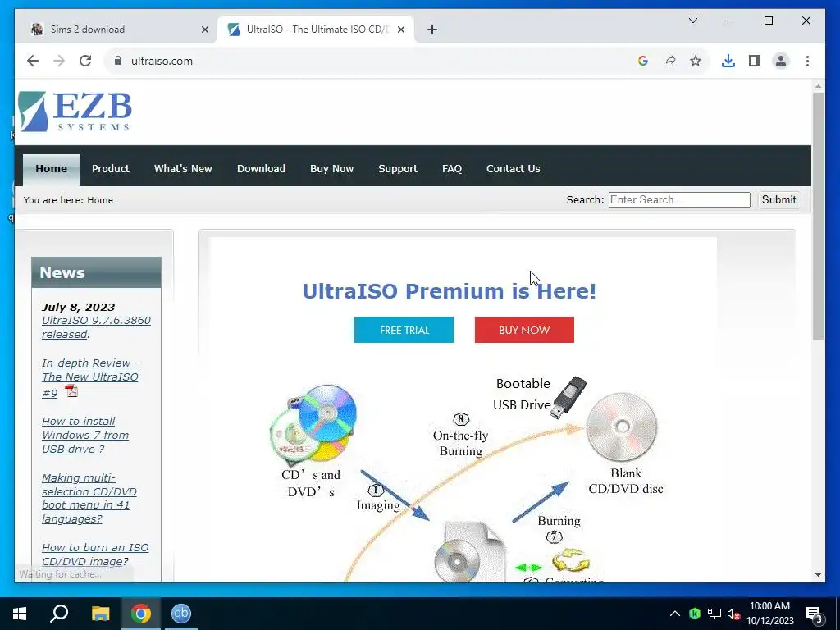Click the UltraISO Premium is Here heading
840x630 pixels.
[449, 291]
